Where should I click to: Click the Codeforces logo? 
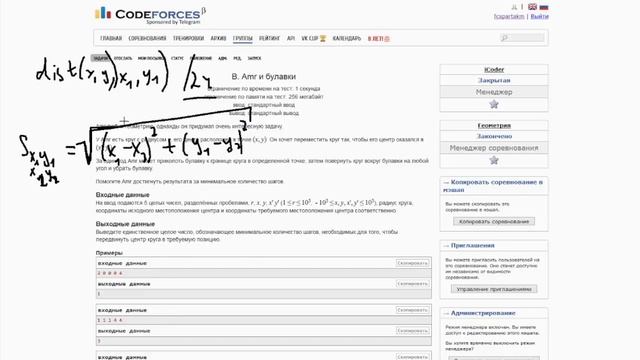[151, 15]
